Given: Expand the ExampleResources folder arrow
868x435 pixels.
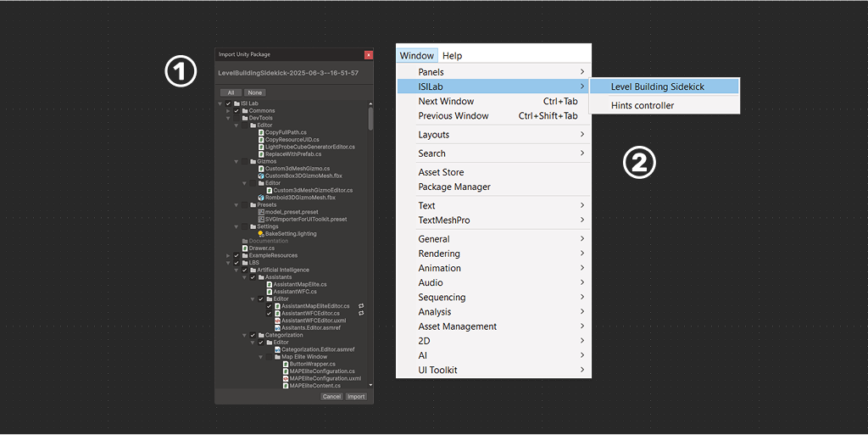Looking at the screenshot, I should pyautogui.click(x=228, y=255).
